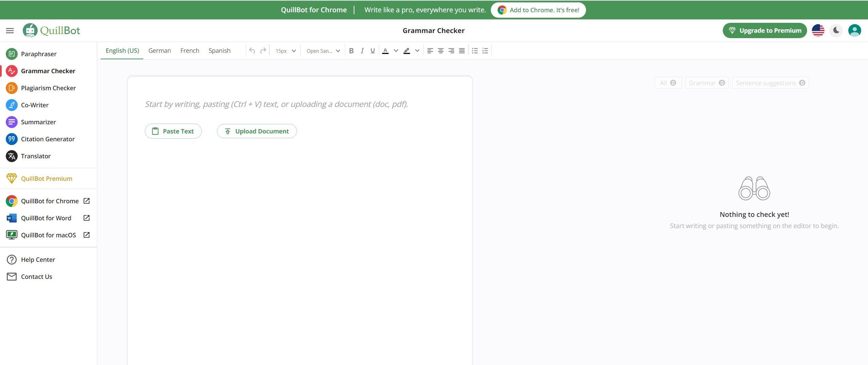This screenshot has height=365, width=868.
Task: Insert a bulleted list
Action: tap(475, 51)
